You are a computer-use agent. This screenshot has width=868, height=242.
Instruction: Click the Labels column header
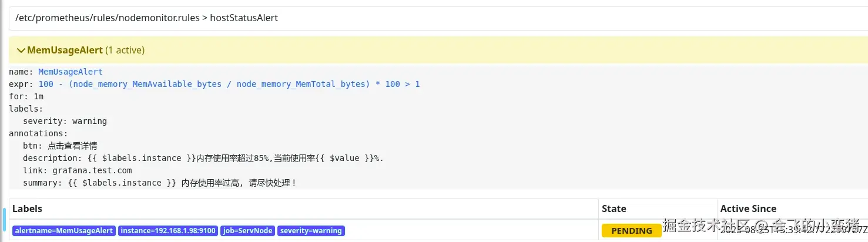pos(27,209)
